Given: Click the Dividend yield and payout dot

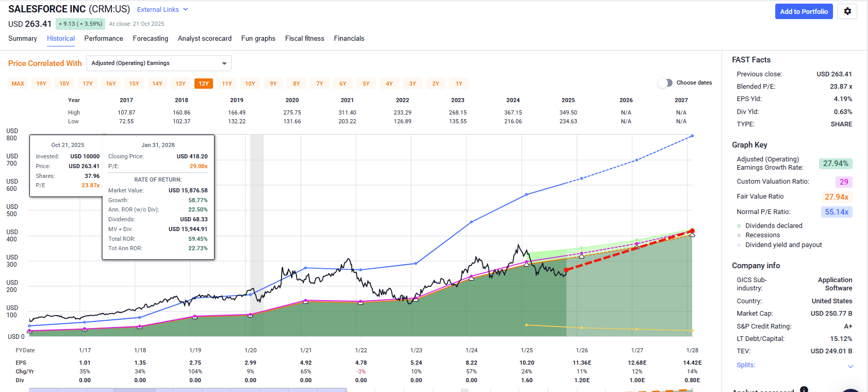Looking at the screenshot, I should click(x=739, y=245).
